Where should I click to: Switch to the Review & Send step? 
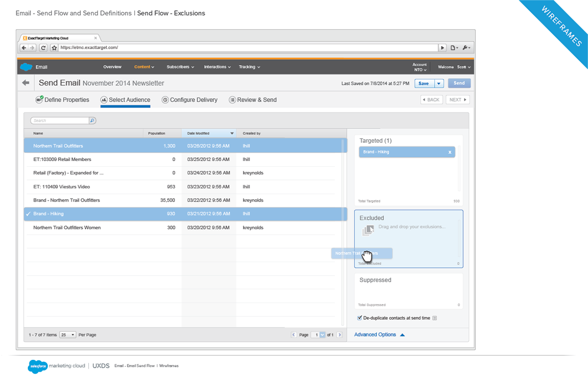tap(253, 100)
